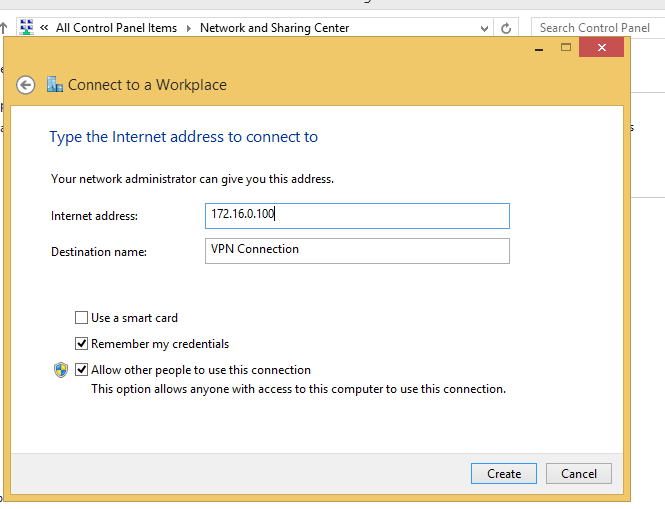This screenshot has width=665, height=509.
Task: Focus the Search Control Panel box
Action: pyautogui.click(x=597, y=28)
